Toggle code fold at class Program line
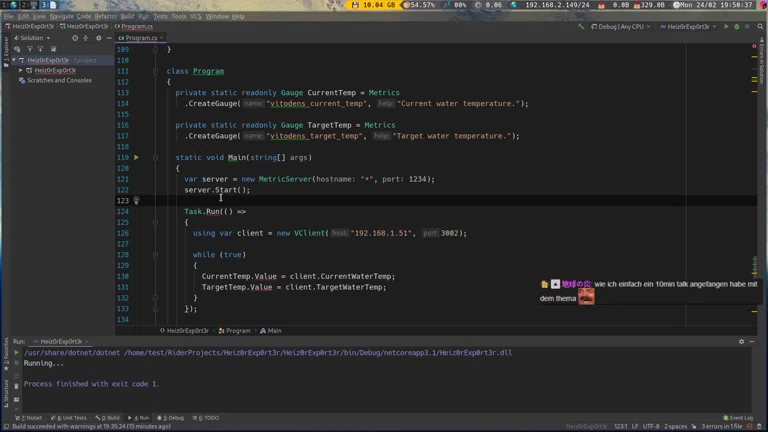Image resolution: width=768 pixels, height=432 pixels. click(155, 71)
